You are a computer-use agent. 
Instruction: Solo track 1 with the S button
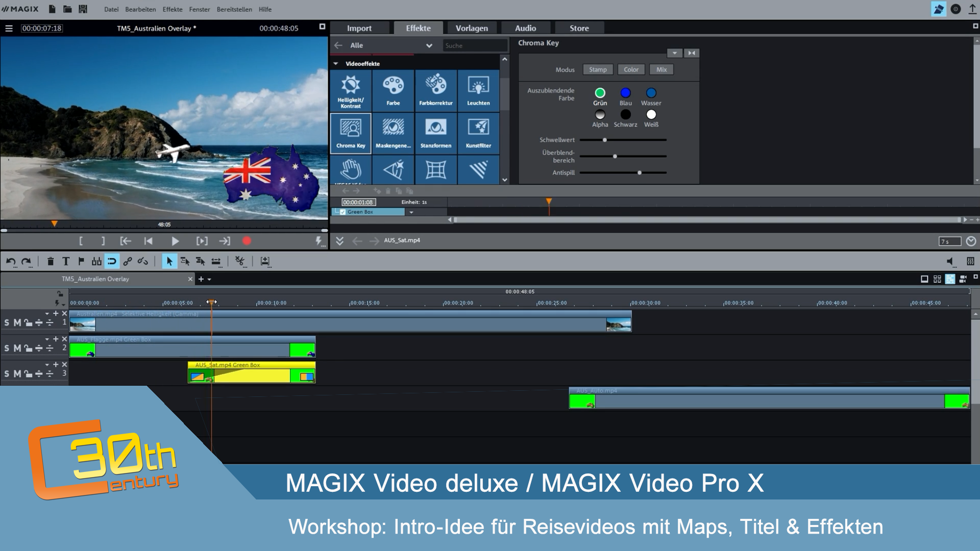coord(6,322)
